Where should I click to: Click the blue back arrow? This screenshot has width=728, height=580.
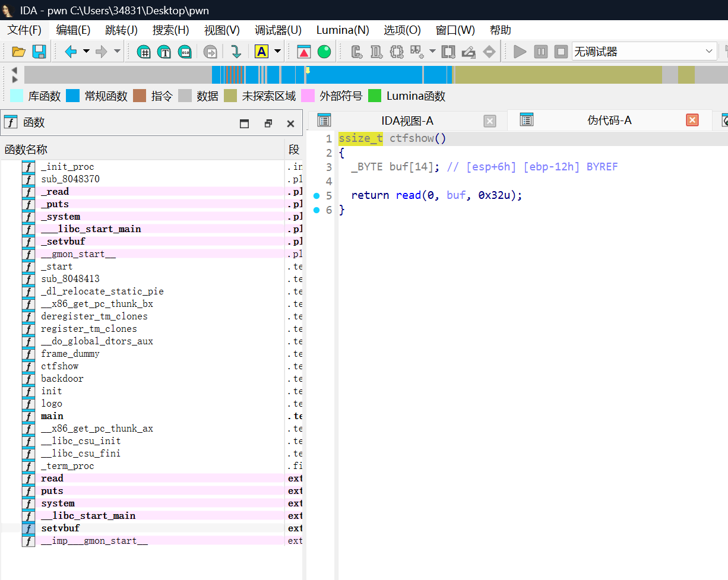[71, 52]
